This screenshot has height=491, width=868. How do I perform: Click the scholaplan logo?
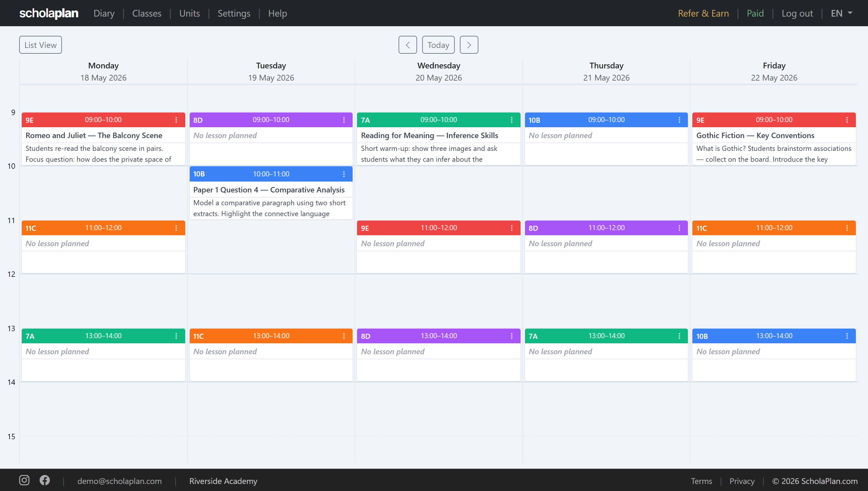(x=49, y=13)
